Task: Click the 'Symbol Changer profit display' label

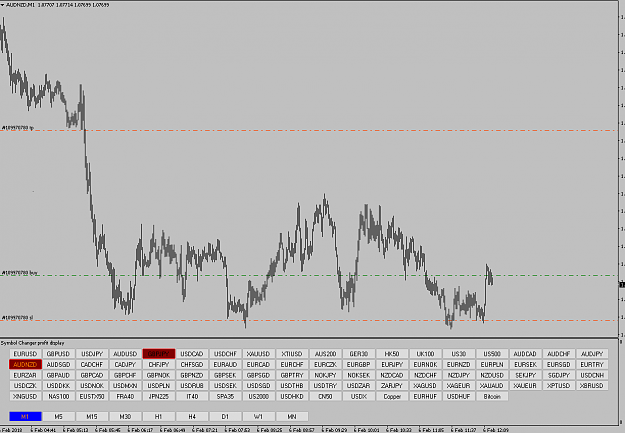Action: coord(32,343)
